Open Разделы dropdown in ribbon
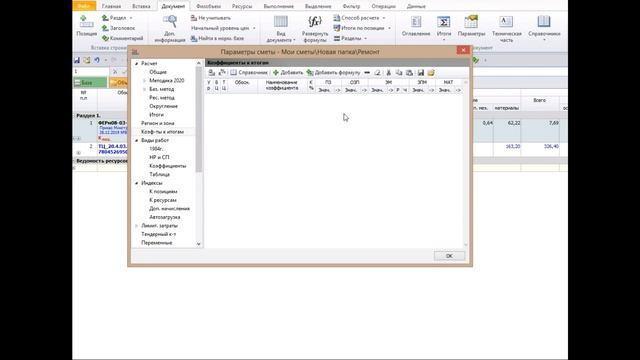Viewport: 640px width, 360px height. [x=350, y=38]
